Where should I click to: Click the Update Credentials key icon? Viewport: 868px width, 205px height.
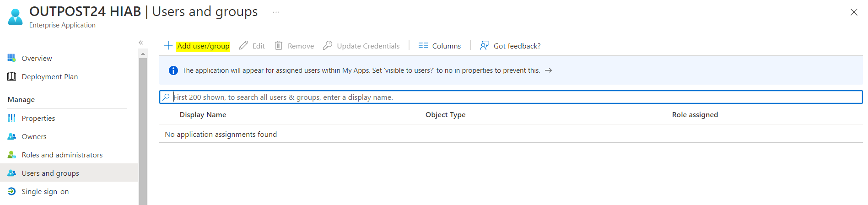click(328, 46)
